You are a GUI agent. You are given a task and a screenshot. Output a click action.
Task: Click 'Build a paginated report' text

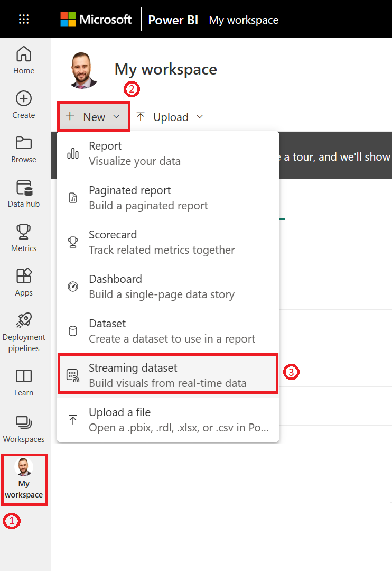pos(148,205)
